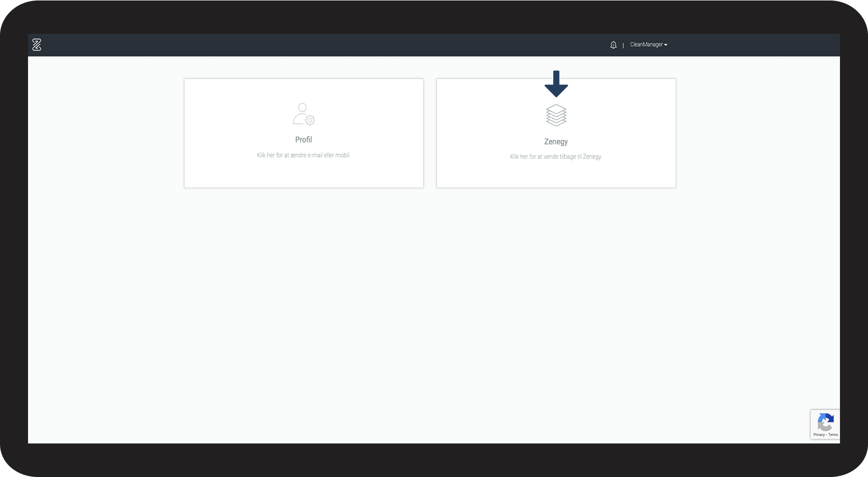Open the Profil card title
This screenshot has height=477, width=868.
click(x=304, y=140)
